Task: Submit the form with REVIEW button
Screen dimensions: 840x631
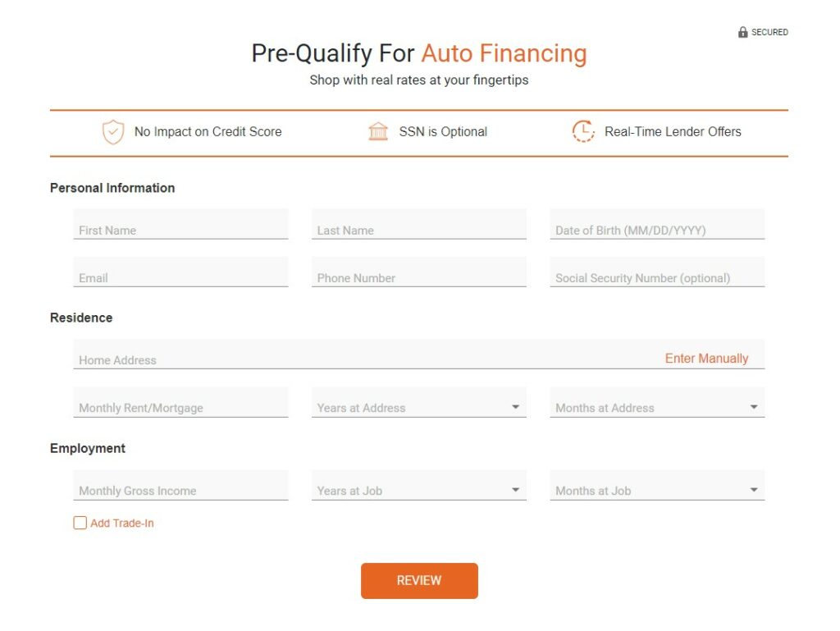Action: pyautogui.click(x=419, y=581)
